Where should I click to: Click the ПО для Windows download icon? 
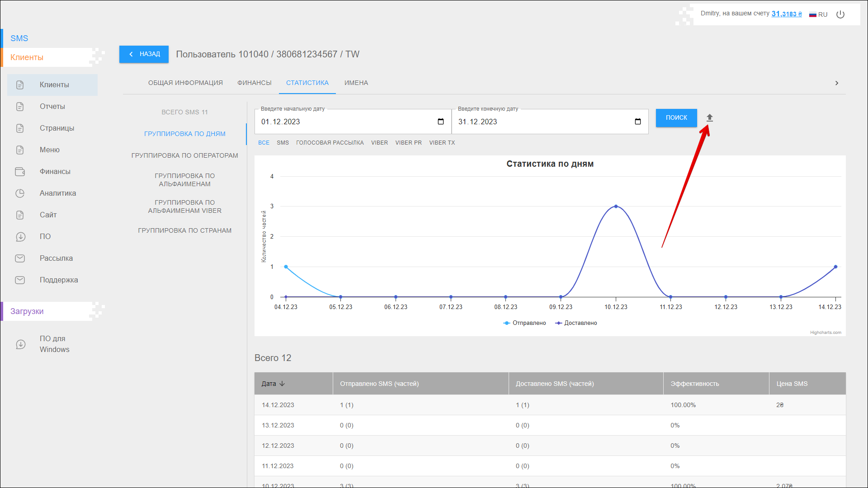coord(21,344)
